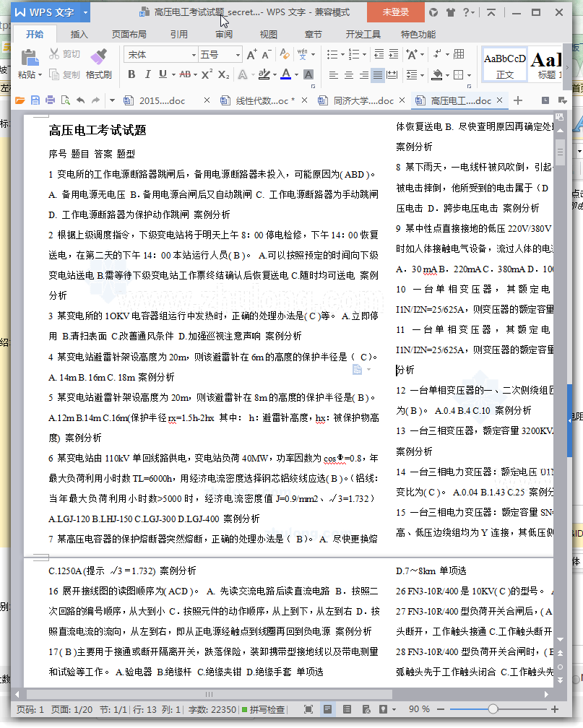This screenshot has height=728, width=583.
Task: Click the Paste (粘贴) clipboard icon
Action: [30, 58]
